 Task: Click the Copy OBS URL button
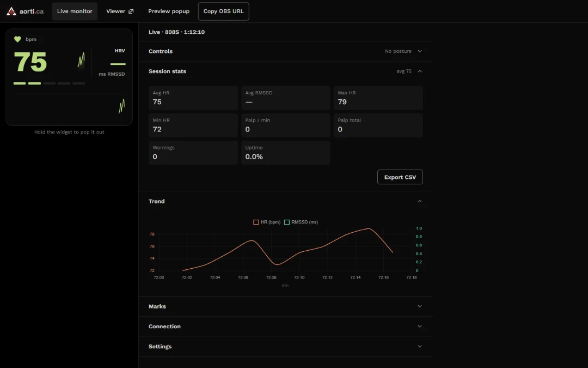tap(224, 11)
